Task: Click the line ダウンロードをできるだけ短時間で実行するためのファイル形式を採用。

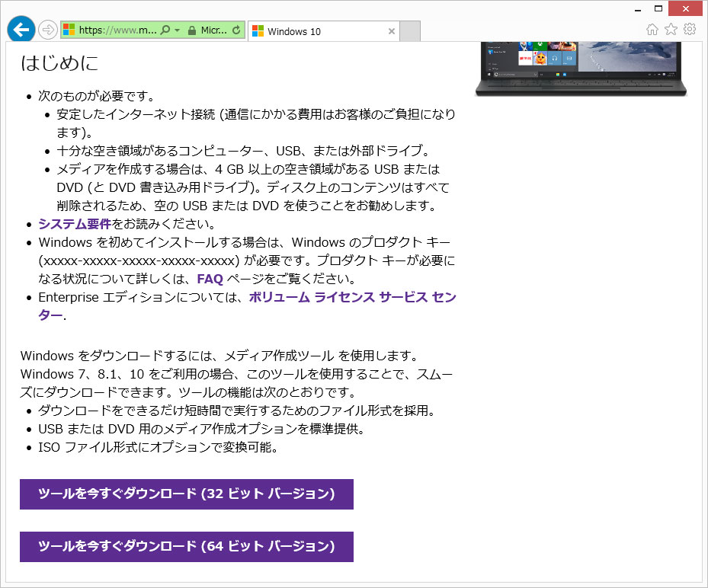Action: click(237, 411)
